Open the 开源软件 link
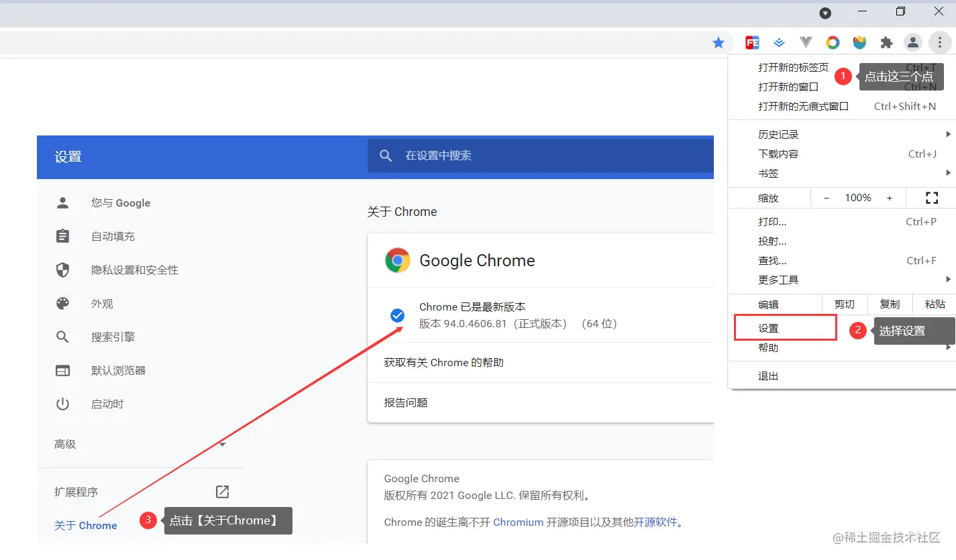 click(x=655, y=522)
